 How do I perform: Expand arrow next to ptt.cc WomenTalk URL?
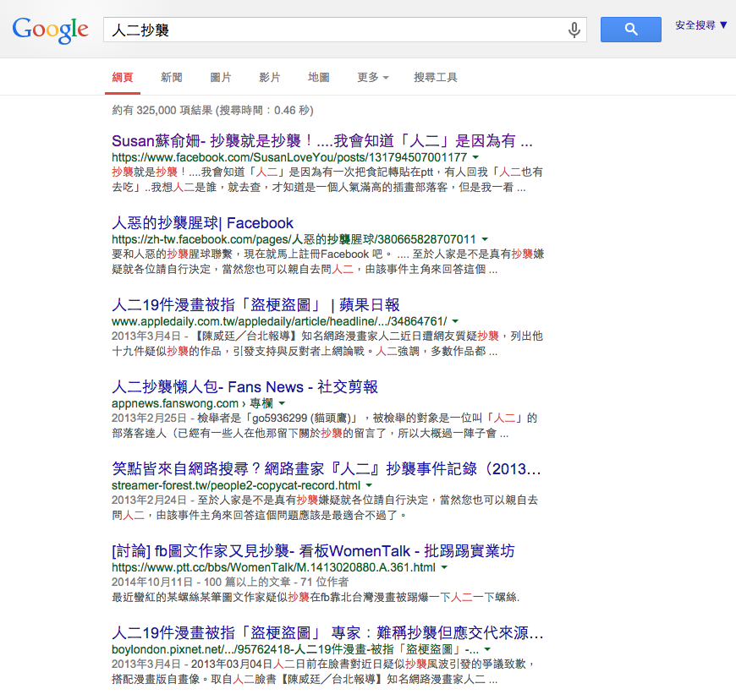[444, 568]
